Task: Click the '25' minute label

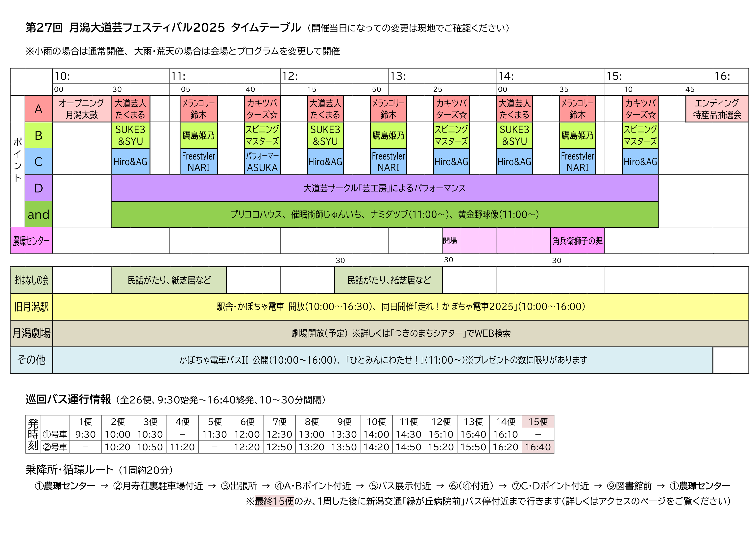Action: tap(438, 89)
